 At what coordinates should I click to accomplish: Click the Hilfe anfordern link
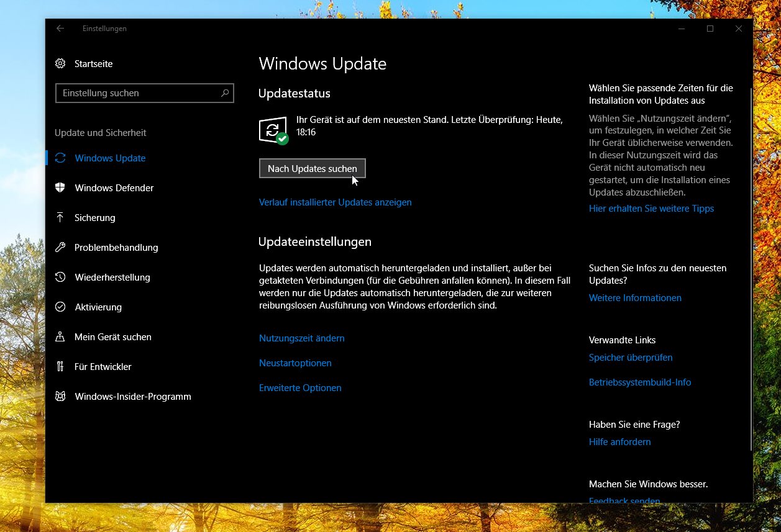tap(620, 442)
